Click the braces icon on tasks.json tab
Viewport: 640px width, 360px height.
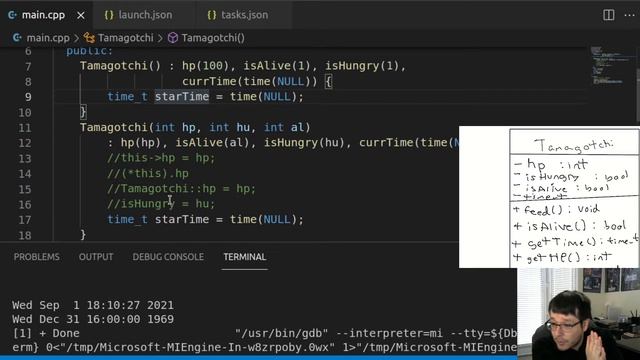point(211,15)
